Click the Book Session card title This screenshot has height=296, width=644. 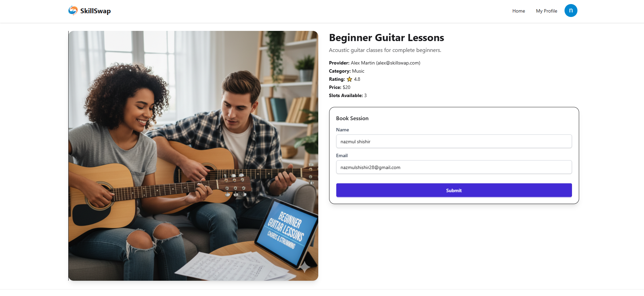click(352, 118)
